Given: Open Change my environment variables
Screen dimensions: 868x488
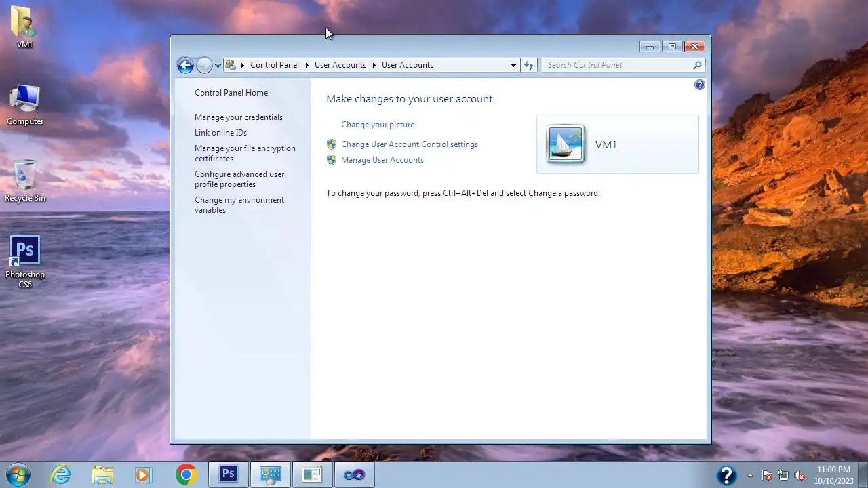Looking at the screenshot, I should point(239,205).
